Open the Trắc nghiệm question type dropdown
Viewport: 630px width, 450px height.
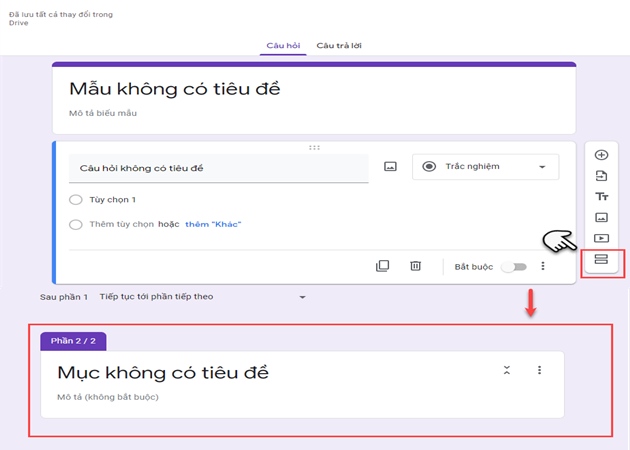tap(485, 167)
